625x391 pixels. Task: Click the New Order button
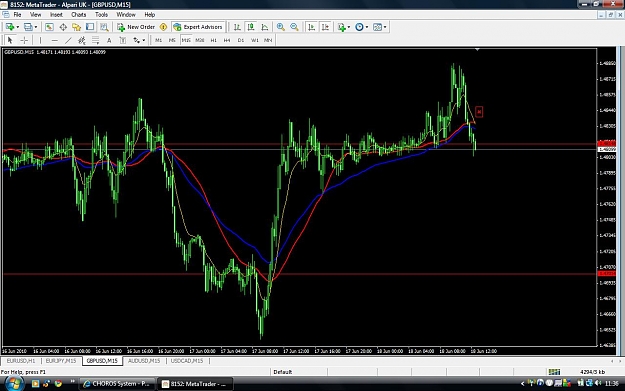click(136, 27)
